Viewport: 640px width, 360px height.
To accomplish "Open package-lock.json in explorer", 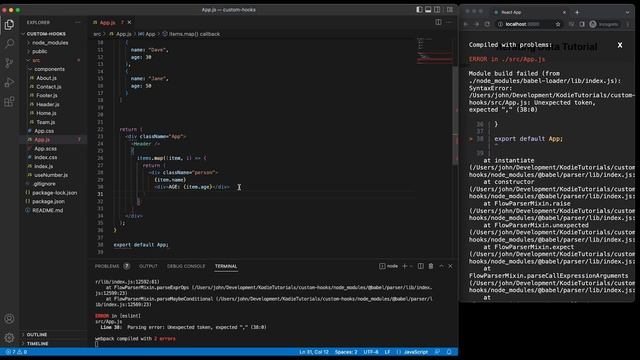I will coord(54,193).
